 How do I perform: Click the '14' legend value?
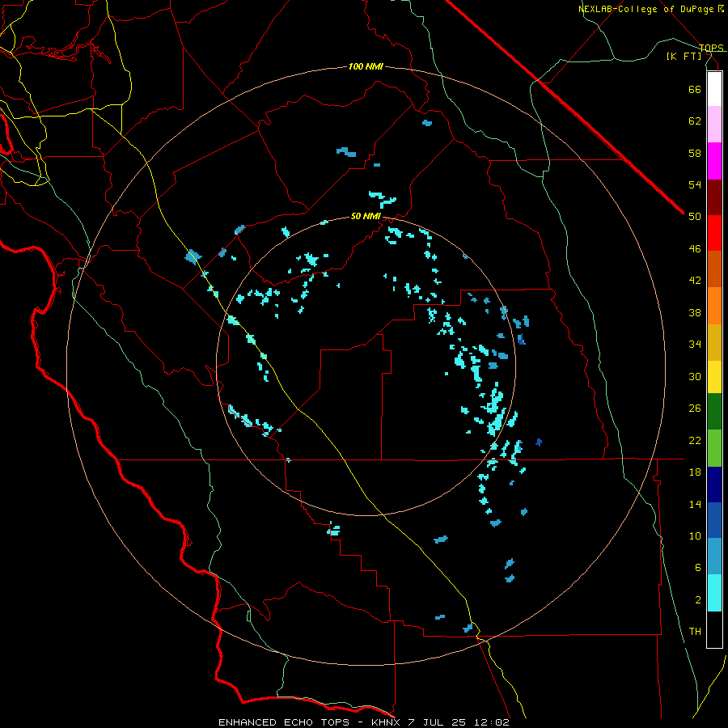[695, 504]
